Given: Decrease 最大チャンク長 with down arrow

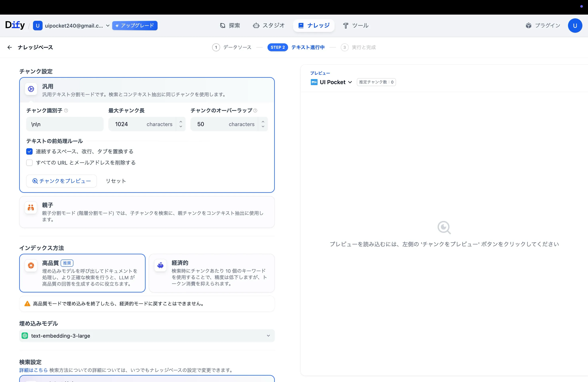Looking at the screenshot, I should [181, 127].
